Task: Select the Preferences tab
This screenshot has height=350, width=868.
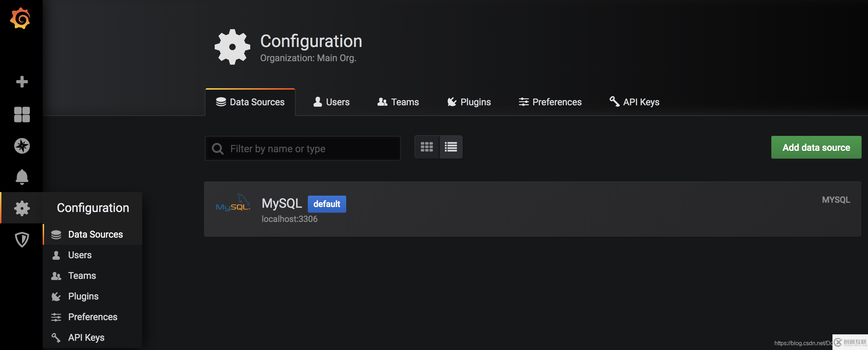Action: tap(550, 102)
